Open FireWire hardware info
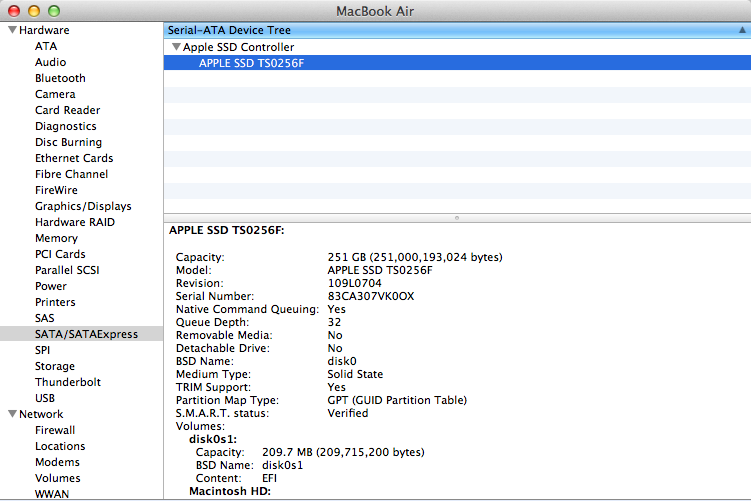 [56, 190]
